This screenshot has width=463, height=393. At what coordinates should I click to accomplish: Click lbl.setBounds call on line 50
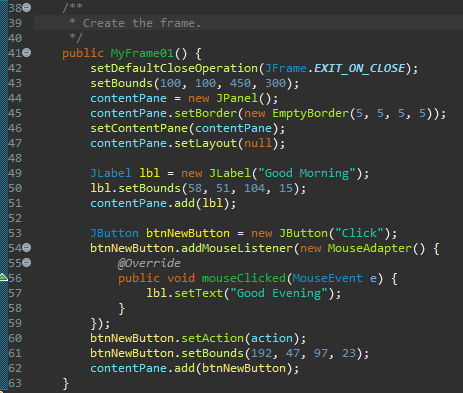(135, 188)
